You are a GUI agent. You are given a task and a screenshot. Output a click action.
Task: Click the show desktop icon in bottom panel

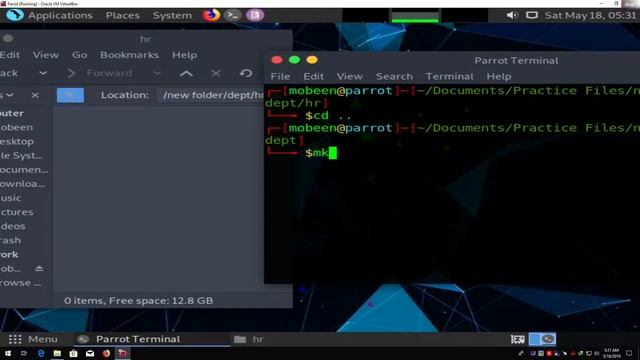[x=517, y=339]
